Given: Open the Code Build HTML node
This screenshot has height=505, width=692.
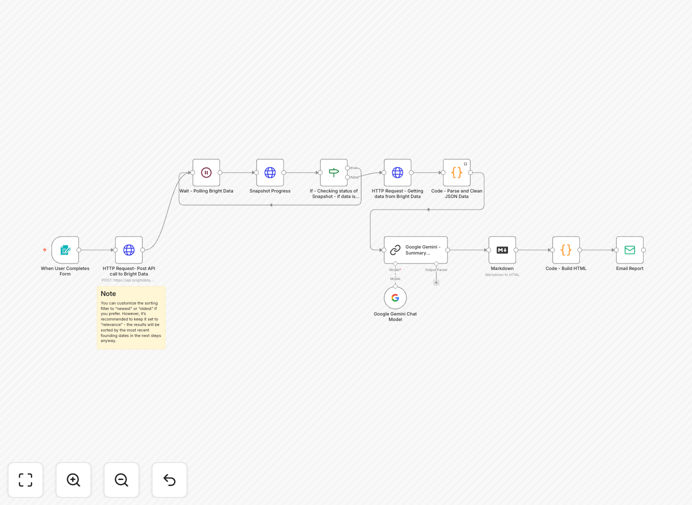Looking at the screenshot, I should coord(566,250).
